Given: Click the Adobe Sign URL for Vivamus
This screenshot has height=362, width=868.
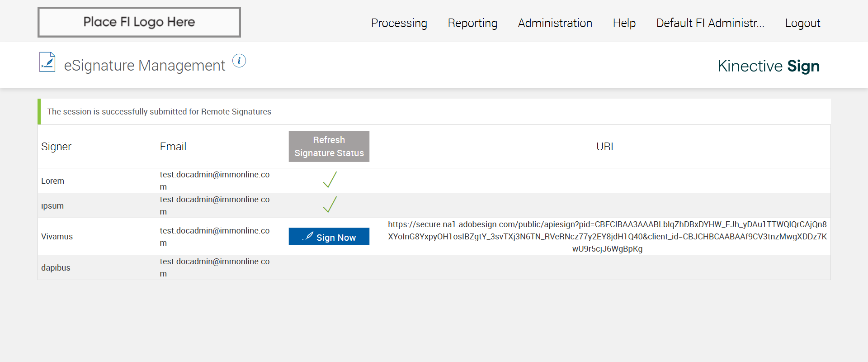Looking at the screenshot, I should click(607, 236).
